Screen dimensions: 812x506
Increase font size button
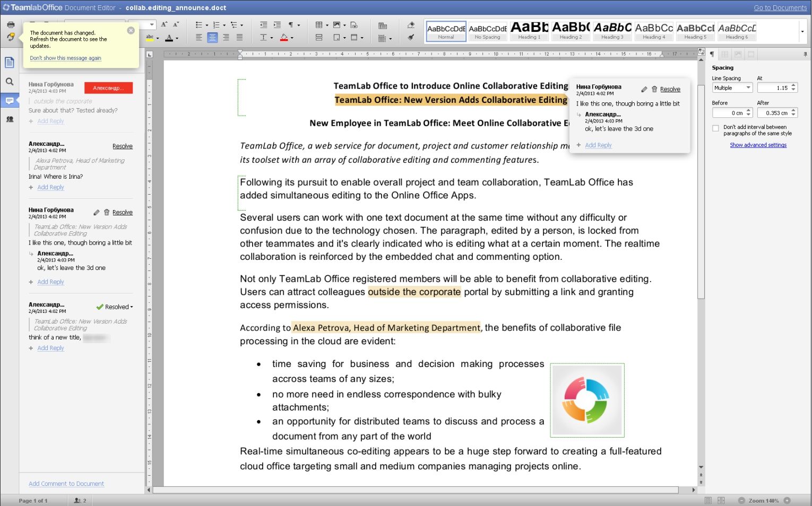(165, 24)
